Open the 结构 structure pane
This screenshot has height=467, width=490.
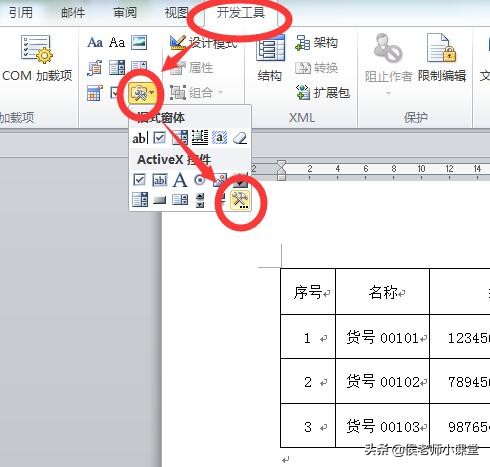point(270,59)
